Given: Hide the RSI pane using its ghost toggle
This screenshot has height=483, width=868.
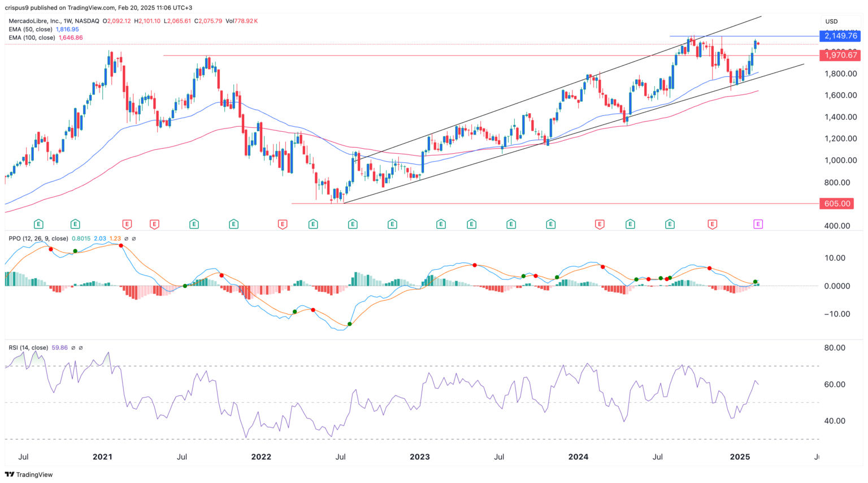Looking at the screenshot, I should tap(73, 348).
